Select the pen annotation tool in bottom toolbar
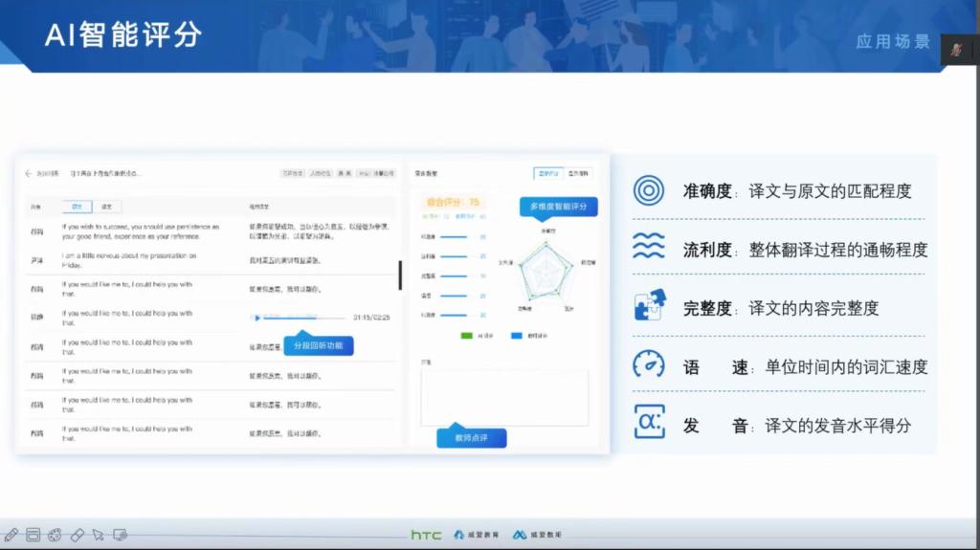 11,535
